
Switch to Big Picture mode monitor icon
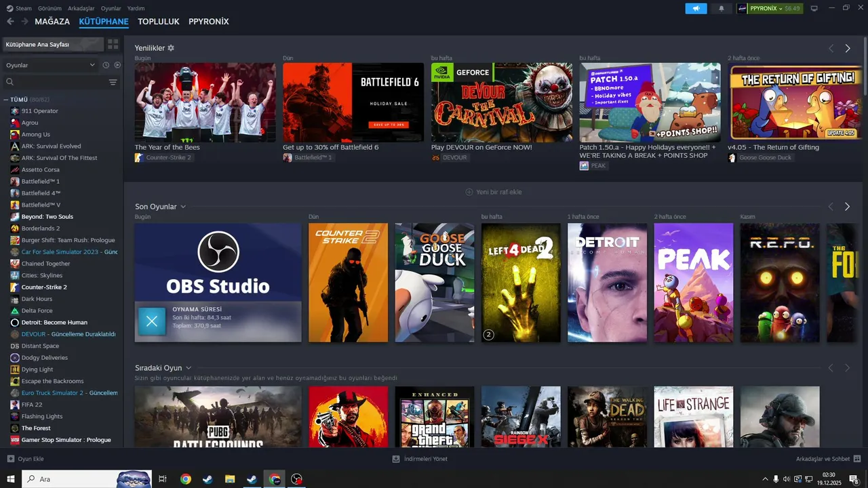tap(814, 8)
